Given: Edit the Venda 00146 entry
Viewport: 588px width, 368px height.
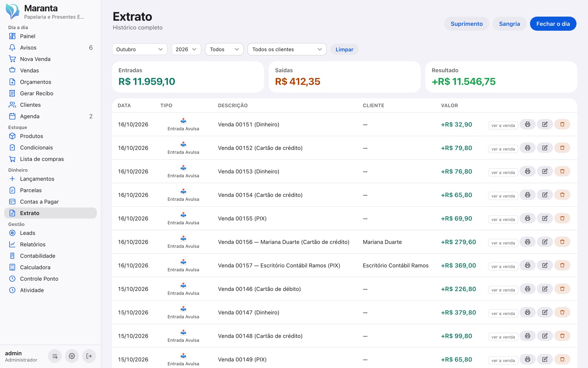Looking at the screenshot, I should point(545,289).
